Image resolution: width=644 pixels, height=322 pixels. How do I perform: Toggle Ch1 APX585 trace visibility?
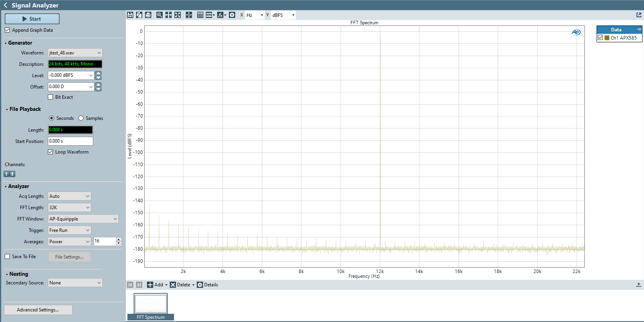600,38
